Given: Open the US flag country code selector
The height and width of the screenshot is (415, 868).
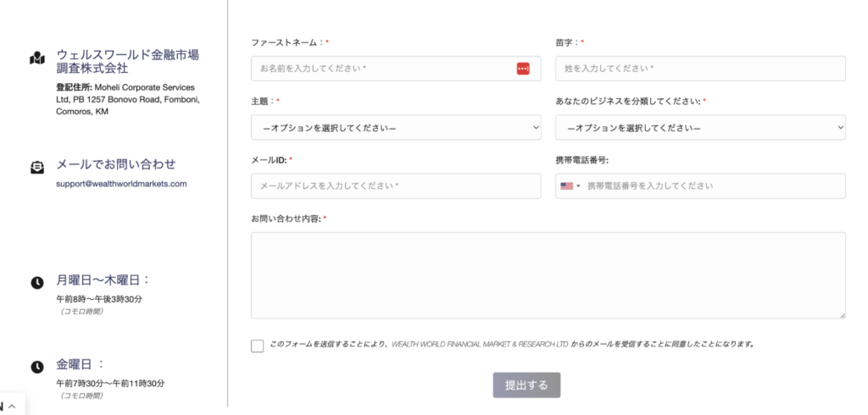Looking at the screenshot, I should [570, 186].
